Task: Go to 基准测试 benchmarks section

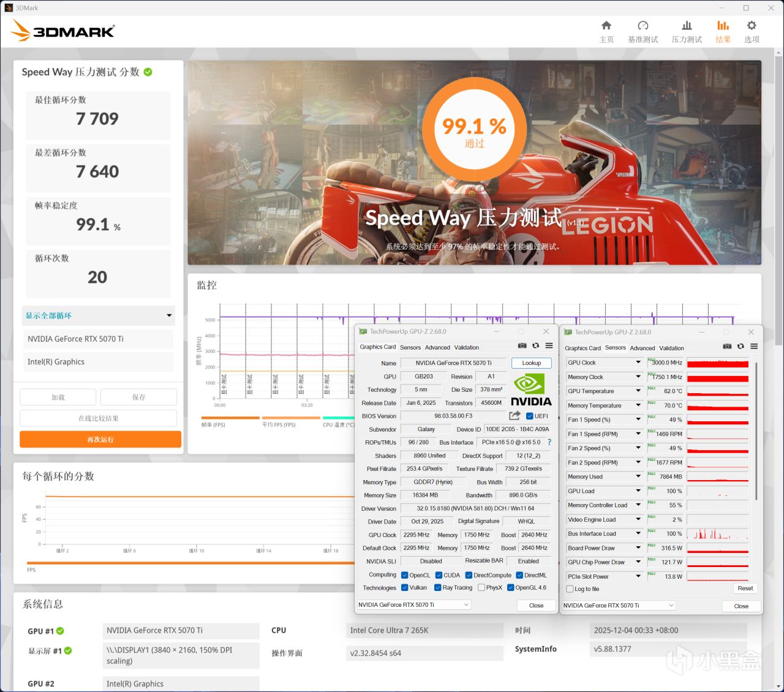Action: click(x=643, y=32)
